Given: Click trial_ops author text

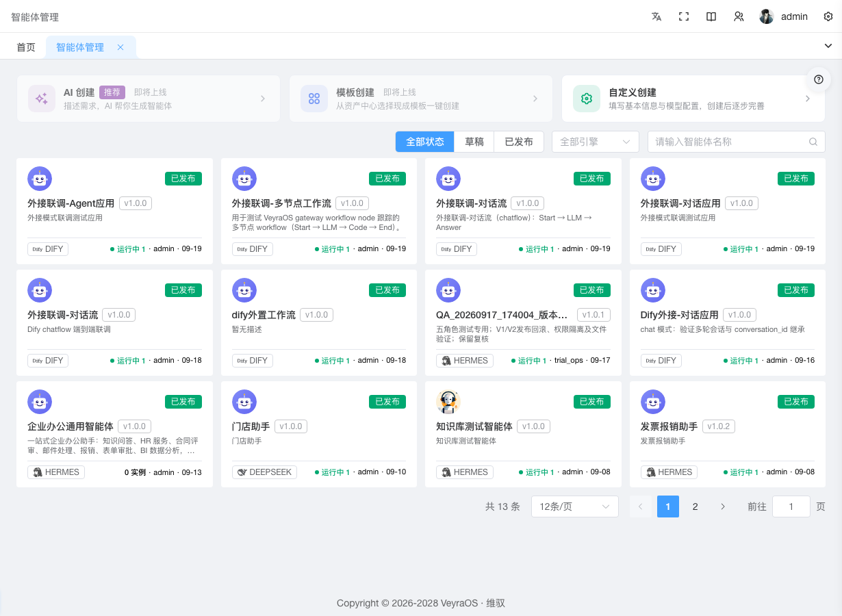Looking at the screenshot, I should tap(569, 361).
